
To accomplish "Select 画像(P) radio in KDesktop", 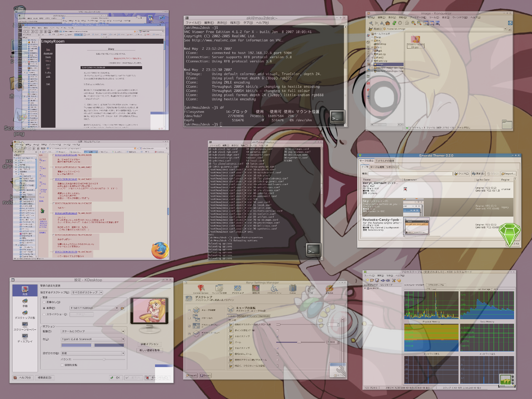I will pyautogui.click(x=44, y=308).
